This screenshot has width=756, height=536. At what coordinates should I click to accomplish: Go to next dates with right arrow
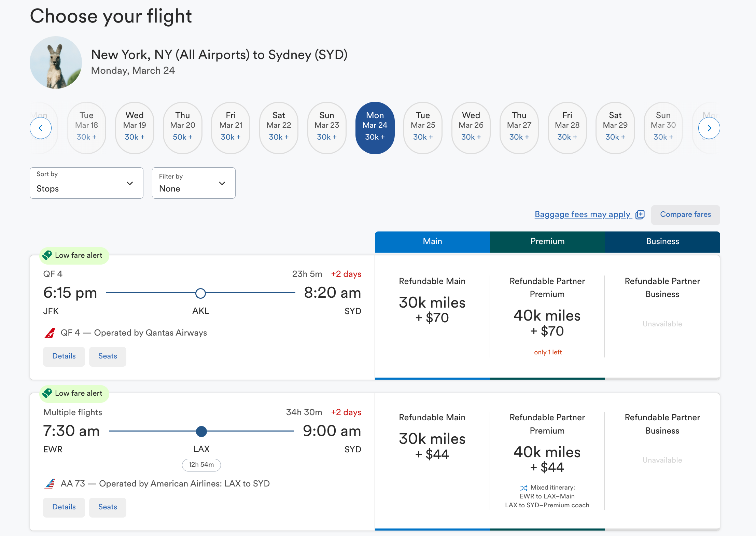(709, 128)
